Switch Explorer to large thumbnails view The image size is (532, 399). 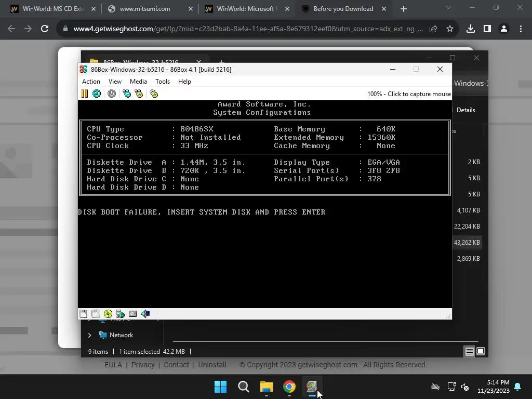tap(481, 351)
